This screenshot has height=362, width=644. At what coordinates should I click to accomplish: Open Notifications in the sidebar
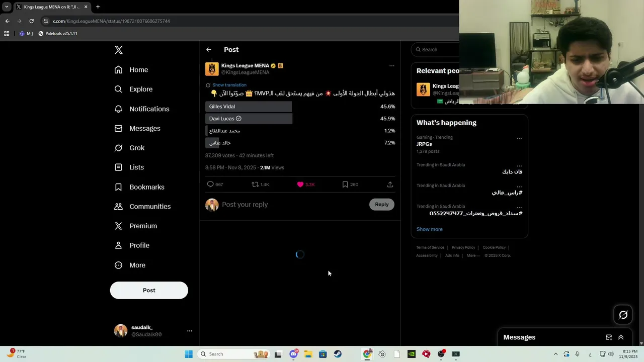pyautogui.click(x=142, y=109)
